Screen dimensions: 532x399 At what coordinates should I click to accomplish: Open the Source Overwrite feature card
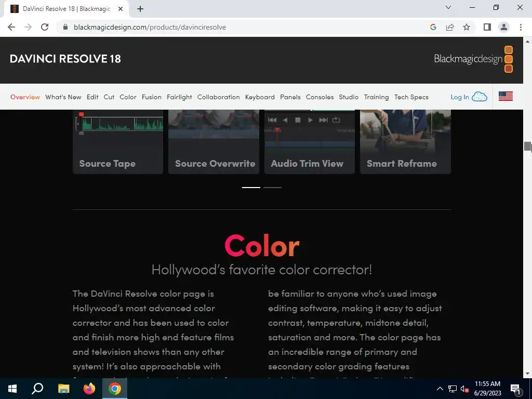[x=214, y=142]
